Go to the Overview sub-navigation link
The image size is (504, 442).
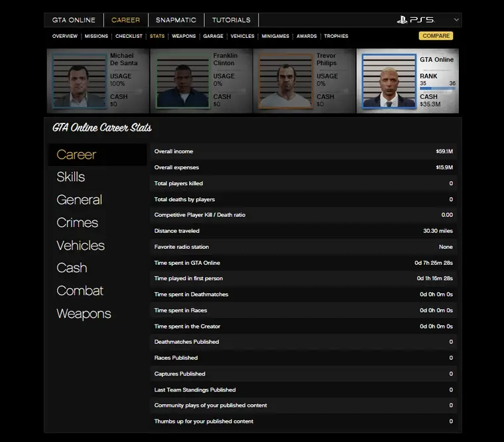[64, 36]
